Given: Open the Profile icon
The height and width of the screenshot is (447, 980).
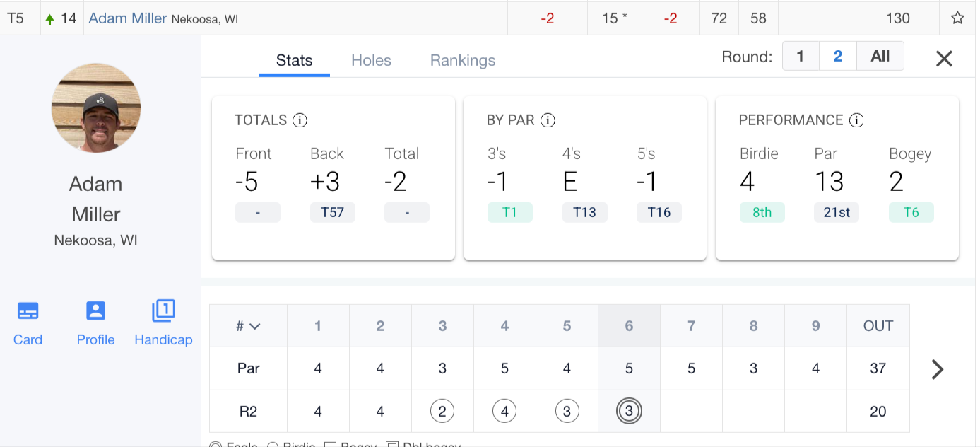Looking at the screenshot, I should tap(95, 311).
